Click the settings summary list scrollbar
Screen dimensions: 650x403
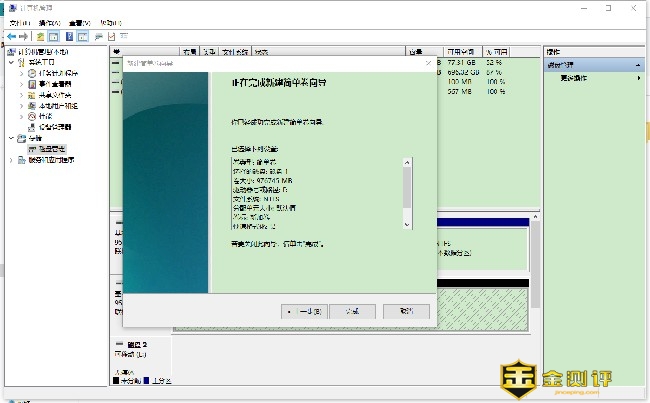click(407, 190)
